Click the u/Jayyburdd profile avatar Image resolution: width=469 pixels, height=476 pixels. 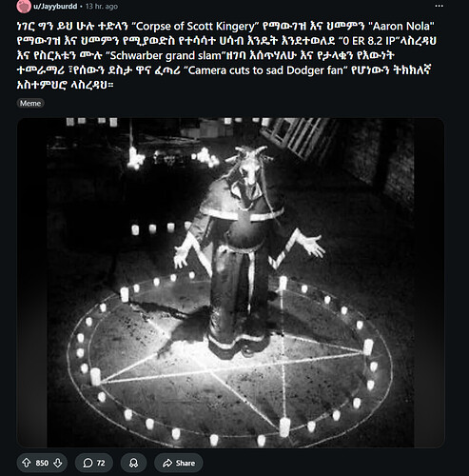[24, 7]
